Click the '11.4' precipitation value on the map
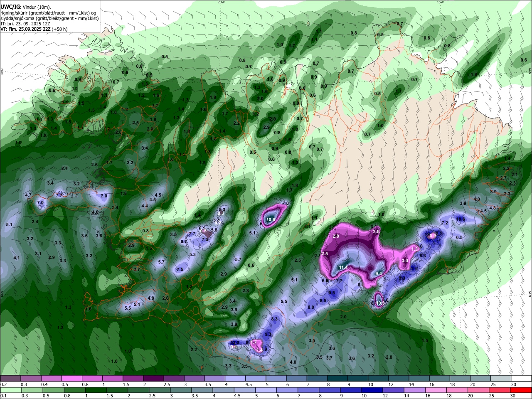532x399 pixels. pos(343,267)
